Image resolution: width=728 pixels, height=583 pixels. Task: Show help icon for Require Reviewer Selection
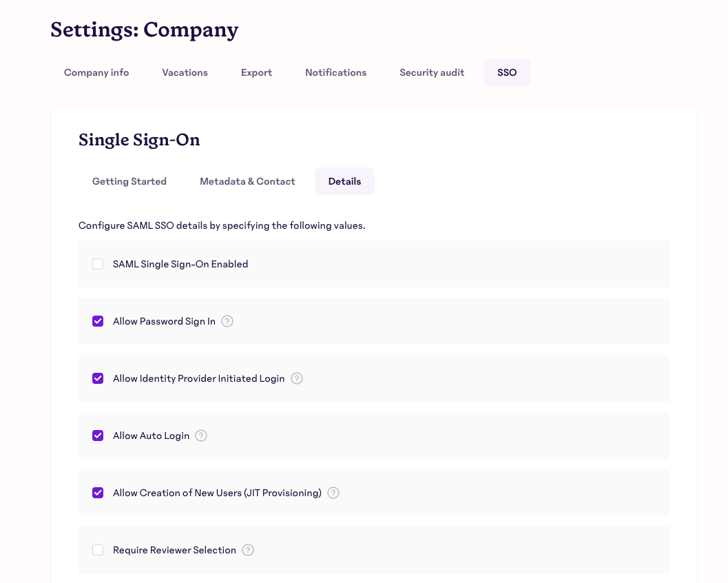[248, 549]
